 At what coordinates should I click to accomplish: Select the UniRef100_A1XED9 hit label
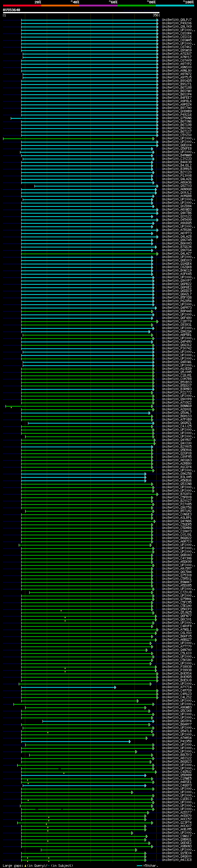point(177,369)
